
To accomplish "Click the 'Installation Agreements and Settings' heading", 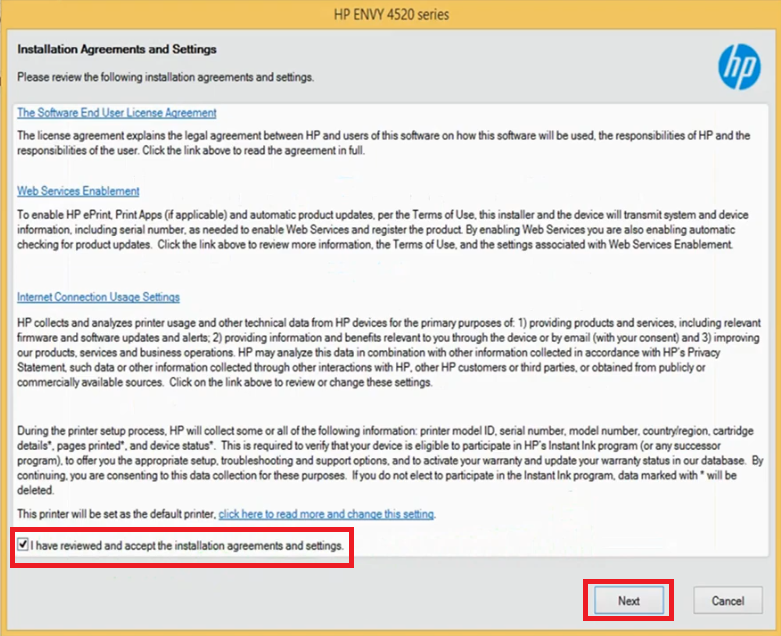I will pos(117,49).
